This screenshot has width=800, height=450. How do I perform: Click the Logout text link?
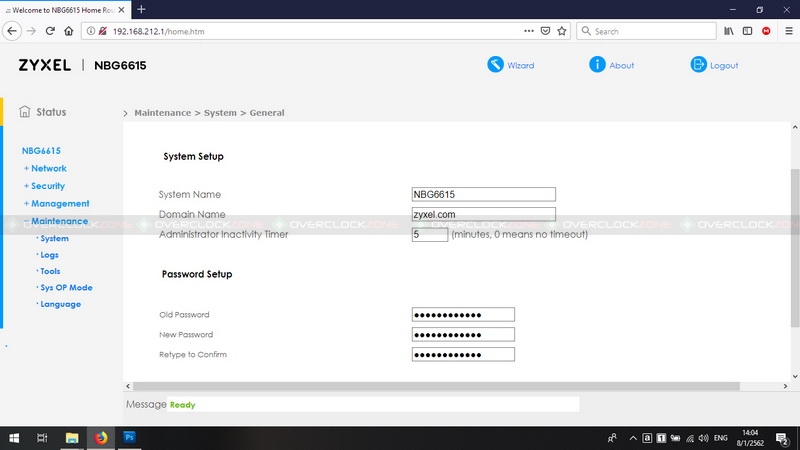(724, 65)
